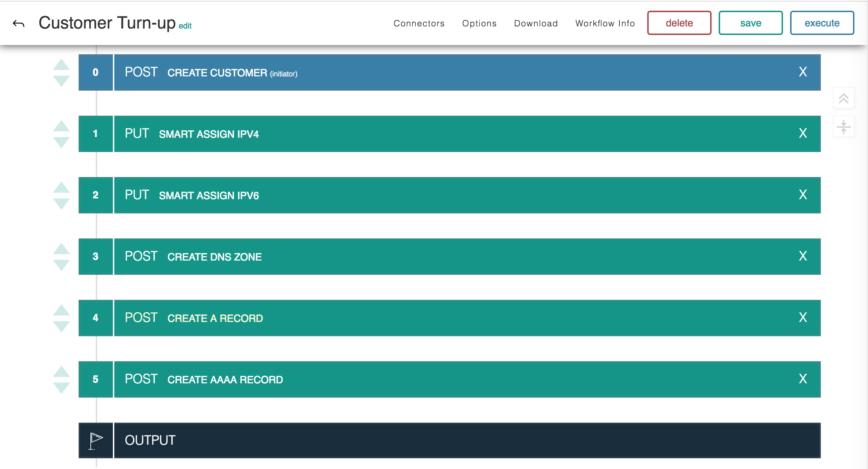Click the collapse-all steps icon

tap(843, 127)
